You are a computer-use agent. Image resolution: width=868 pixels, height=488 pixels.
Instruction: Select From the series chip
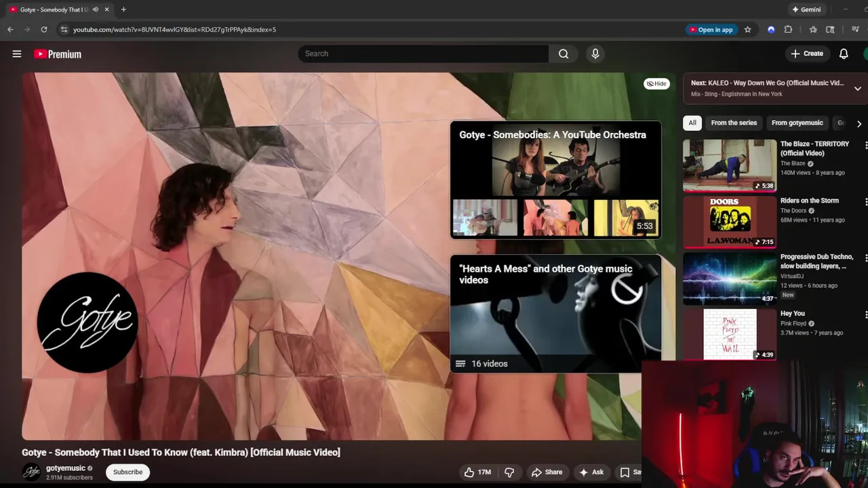point(734,123)
